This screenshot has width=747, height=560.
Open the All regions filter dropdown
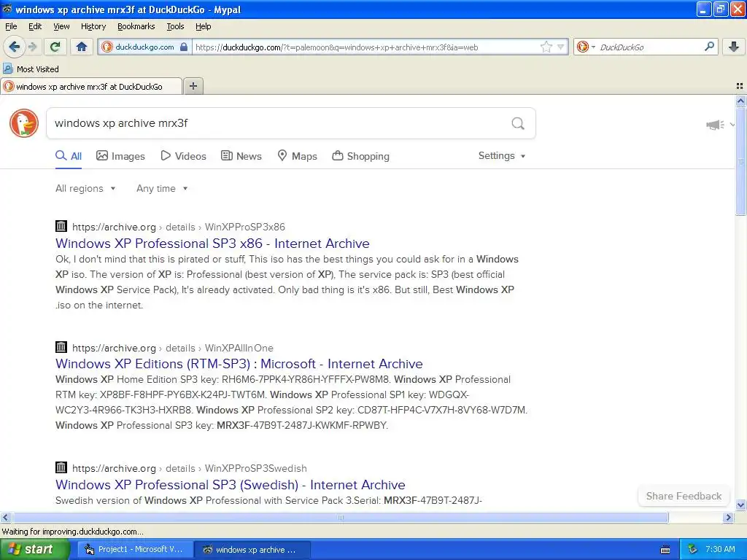click(x=85, y=188)
